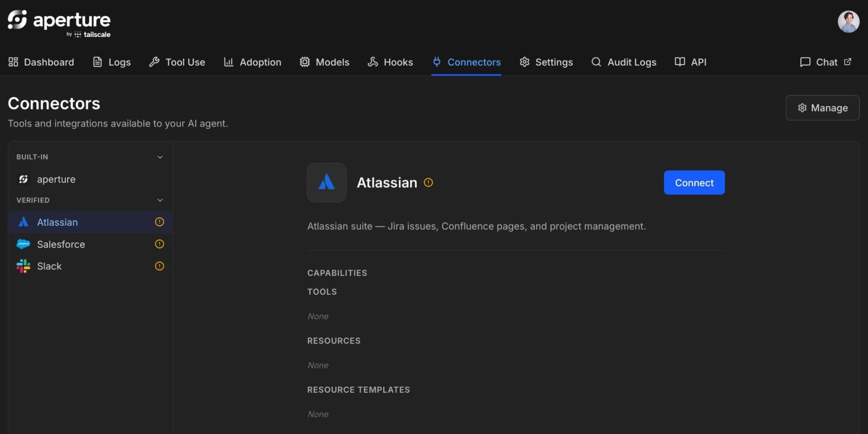This screenshot has height=434, width=868.
Task: Click the Adoption bar chart icon
Action: coord(229,62)
